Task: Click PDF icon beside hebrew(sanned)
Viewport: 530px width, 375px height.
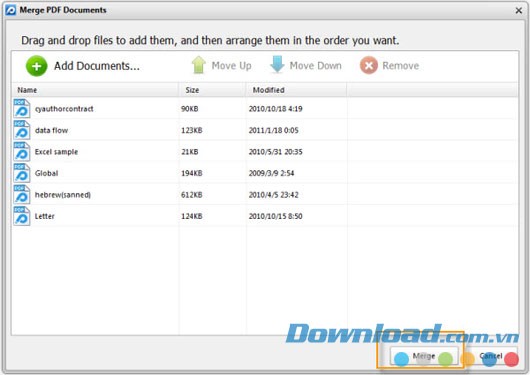Action: pos(22,194)
